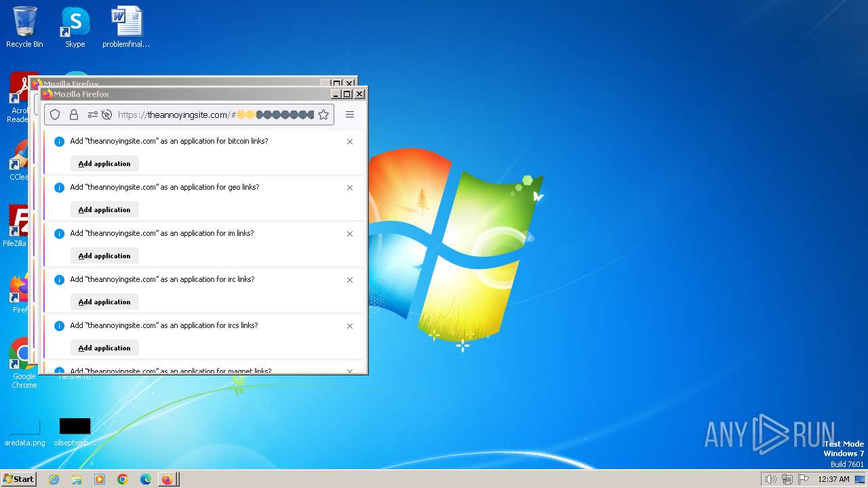The width and height of the screenshot is (868, 488).
Task: Maximize the front Mozilla Firefox window
Action: 347,94
